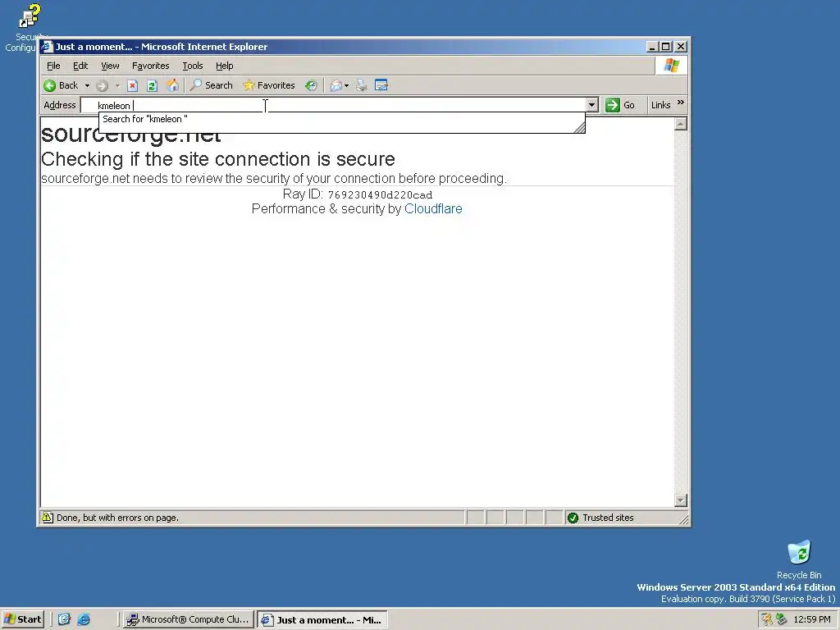Viewport: 840px width, 630px height.
Task: Open the Help menu
Action: point(225,66)
